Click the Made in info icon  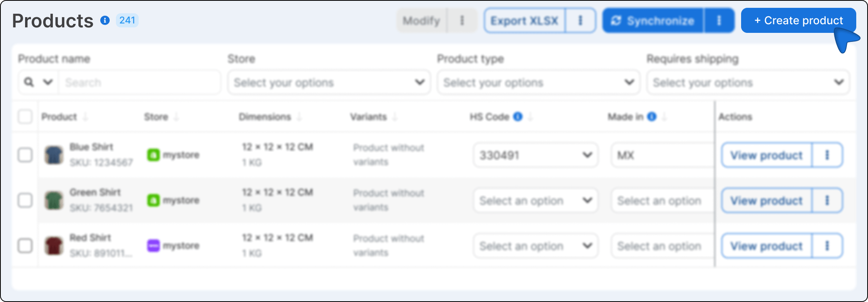click(652, 117)
